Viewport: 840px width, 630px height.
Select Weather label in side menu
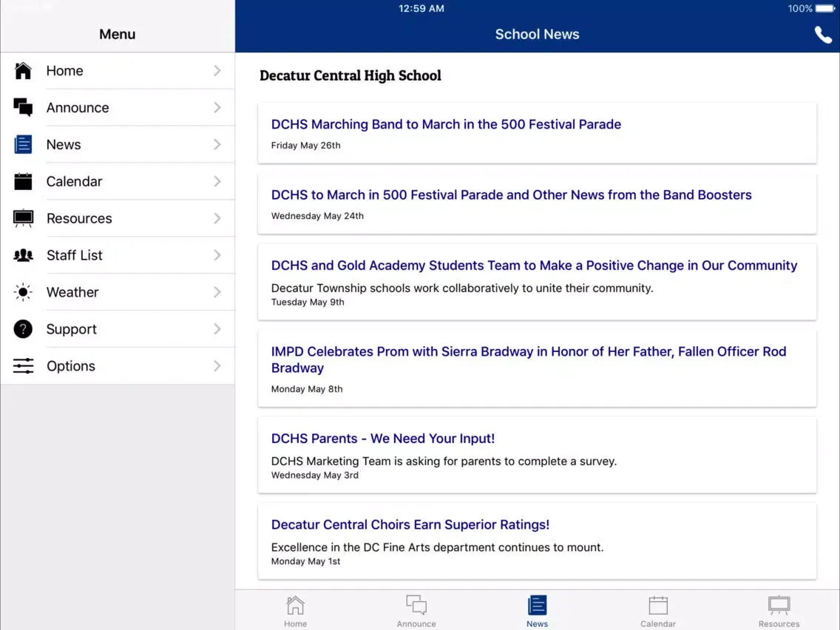click(x=72, y=292)
